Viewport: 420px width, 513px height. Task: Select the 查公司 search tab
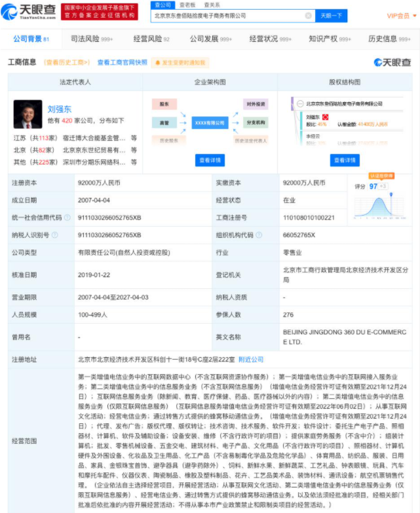[x=163, y=5]
